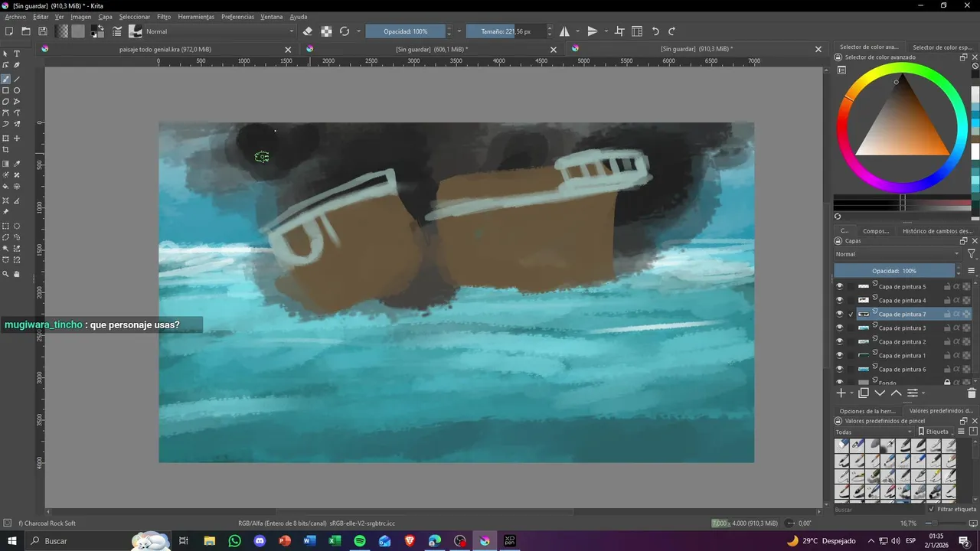Add a new paint layer
980x551 pixels.
click(841, 393)
